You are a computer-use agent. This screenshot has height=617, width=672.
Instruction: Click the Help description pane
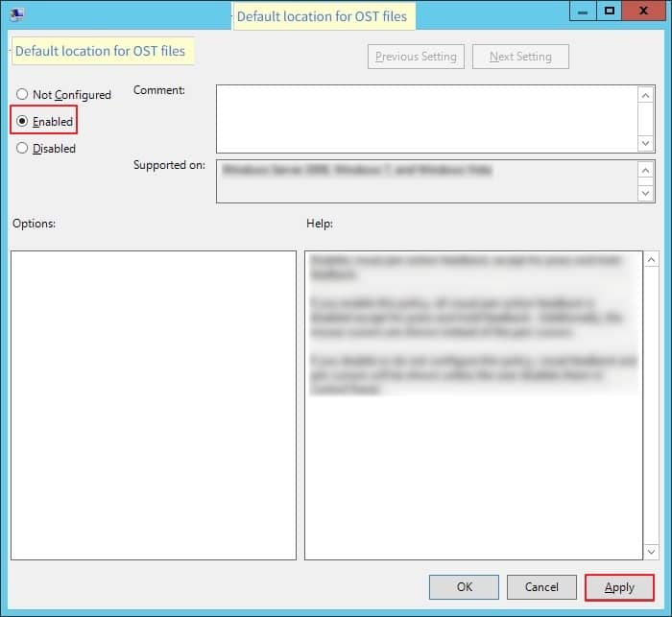473,405
